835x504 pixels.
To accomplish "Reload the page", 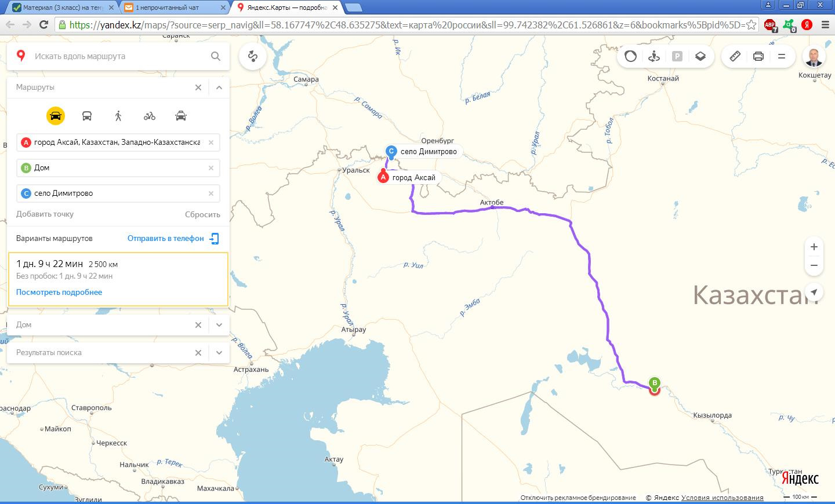I will point(43,24).
